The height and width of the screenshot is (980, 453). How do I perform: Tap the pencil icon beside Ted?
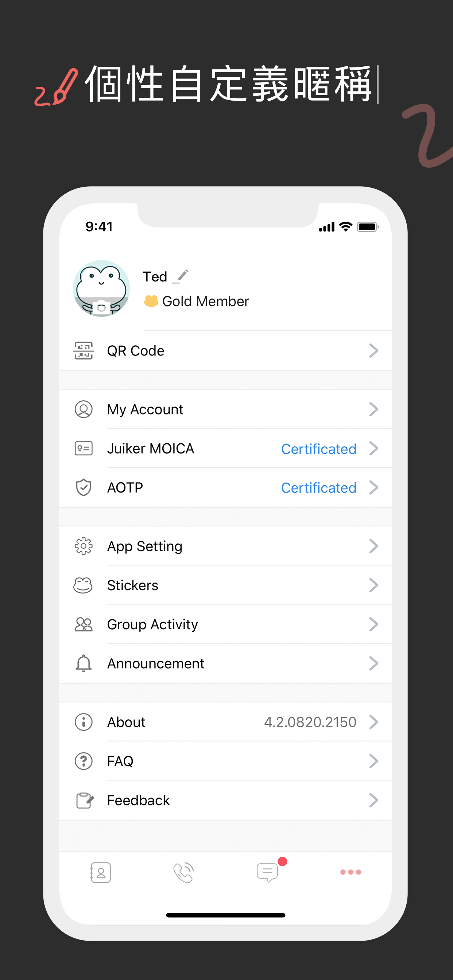click(181, 277)
